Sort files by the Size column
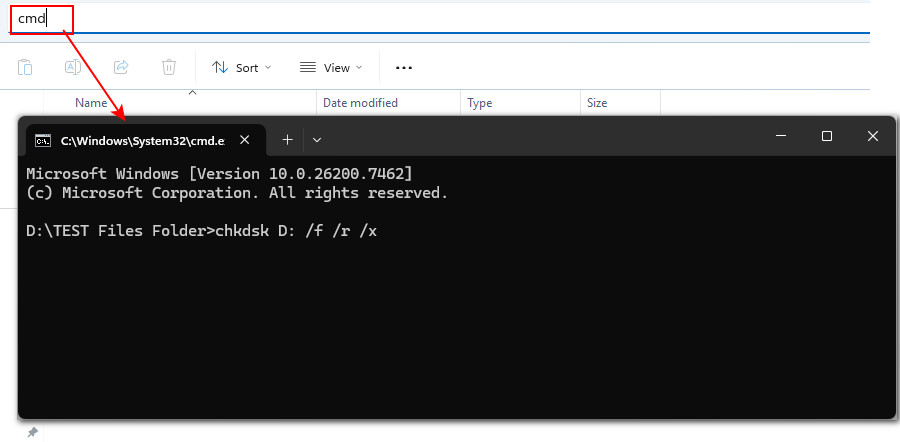The height and width of the screenshot is (442, 900). coord(597,103)
